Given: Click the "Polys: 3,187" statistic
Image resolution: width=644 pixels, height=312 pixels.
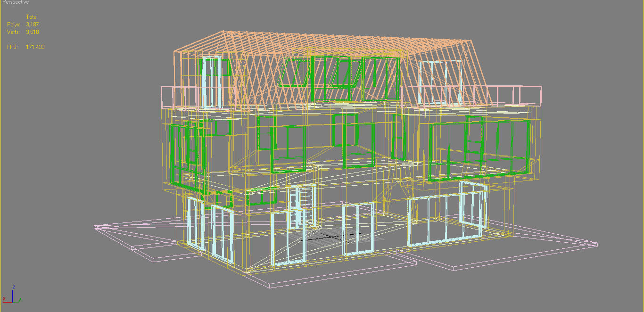Looking at the screenshot, I should 23,25.
